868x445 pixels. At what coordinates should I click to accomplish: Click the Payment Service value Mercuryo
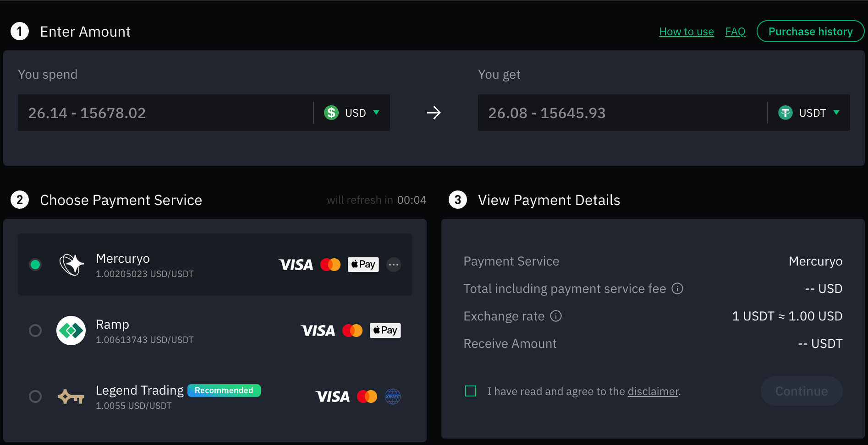point(816,261)
